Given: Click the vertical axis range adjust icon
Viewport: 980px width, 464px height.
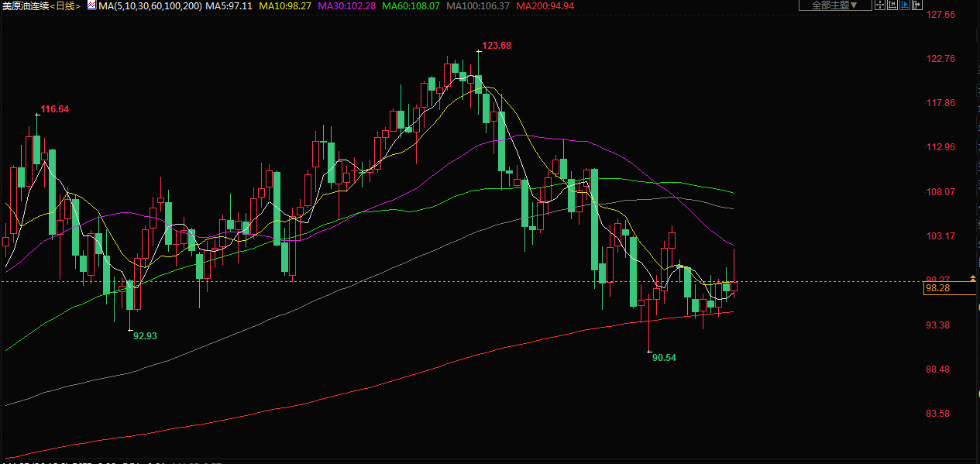Looking at the screenshot, I should click(892, 5).
